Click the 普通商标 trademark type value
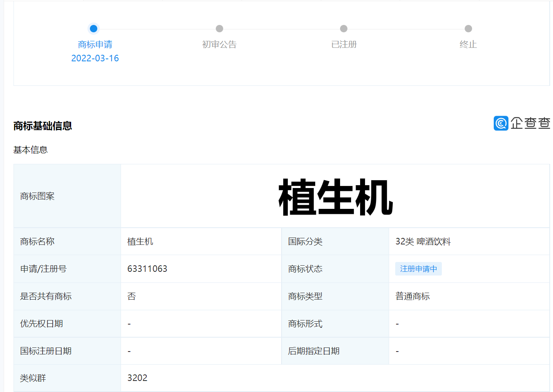This screenshot has height=392, width=553. pyautogui.click(x=413, y=296)
